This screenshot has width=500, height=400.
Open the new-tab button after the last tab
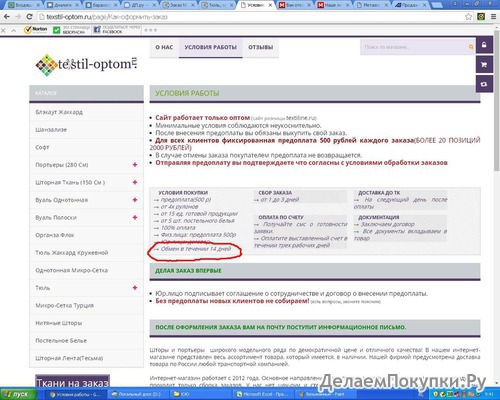[x=437, y=6]
